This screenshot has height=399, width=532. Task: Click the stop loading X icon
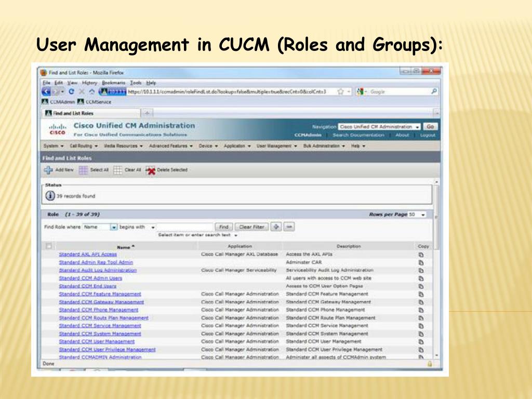coord(82,91)
